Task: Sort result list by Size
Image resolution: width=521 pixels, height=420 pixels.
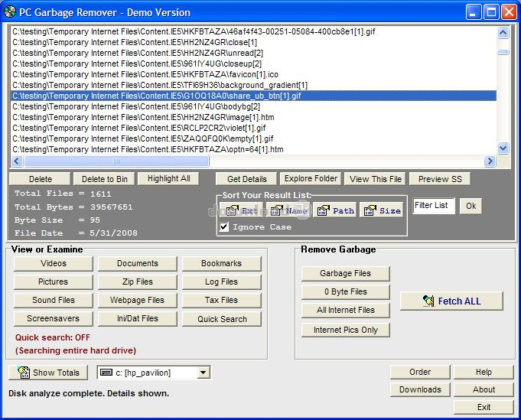Action: click(x=382, y=210)
